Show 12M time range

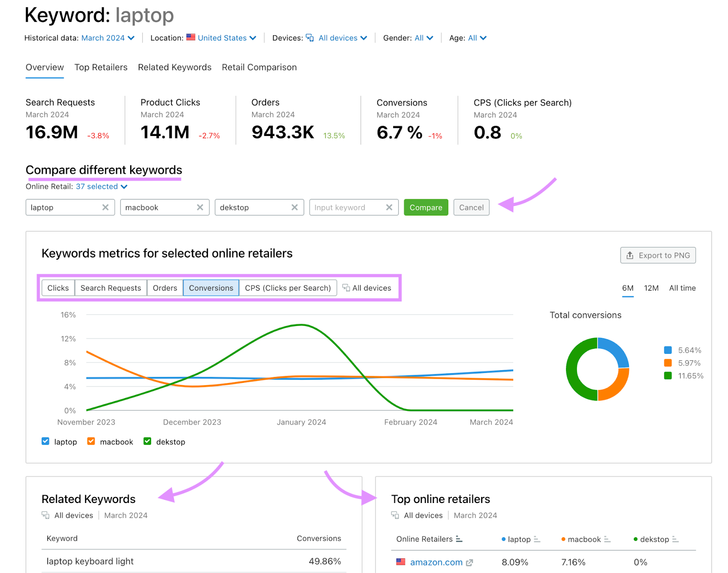(651, 288)
